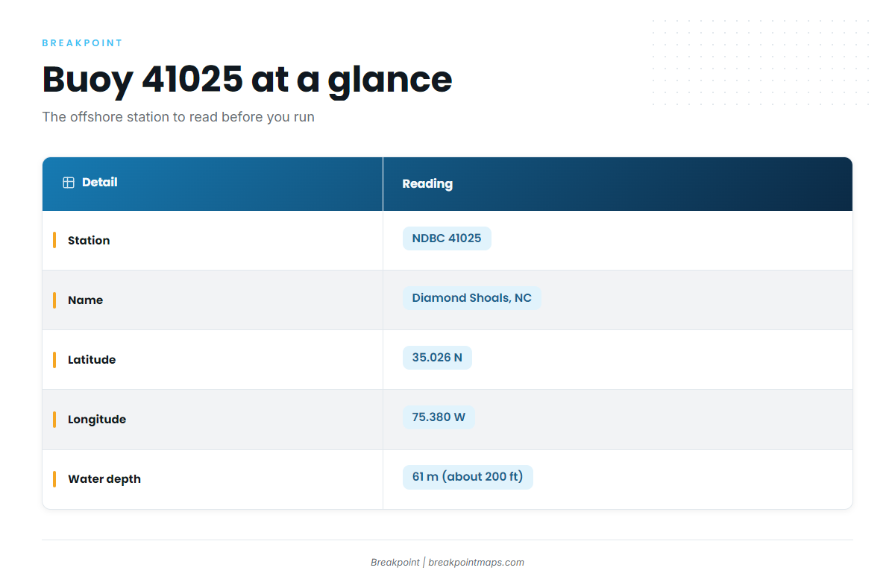895x588 pixels.
Task: Select the Diamond Shoals, NC badge
Action: [472, 298]
